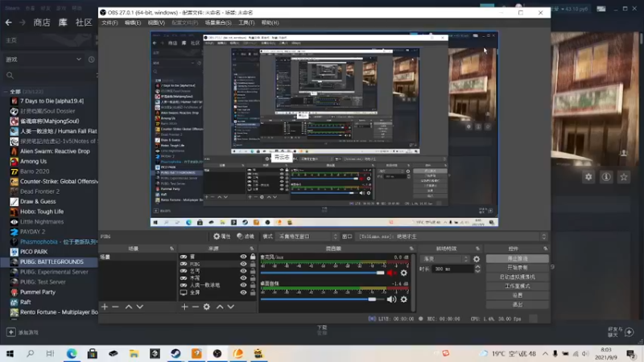Viewport: 644px width, 362px height.
Task: Open the 模式 capture mode dropdown
Action: coord(308,237)
